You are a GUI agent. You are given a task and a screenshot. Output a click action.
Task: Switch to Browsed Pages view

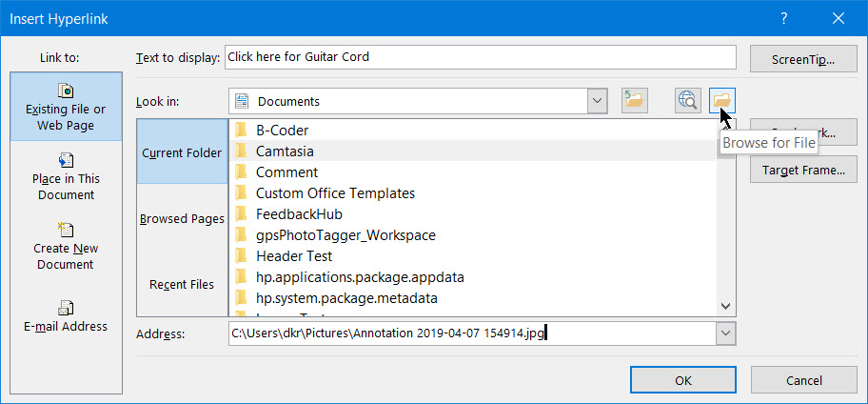click(x=182, y=218)
